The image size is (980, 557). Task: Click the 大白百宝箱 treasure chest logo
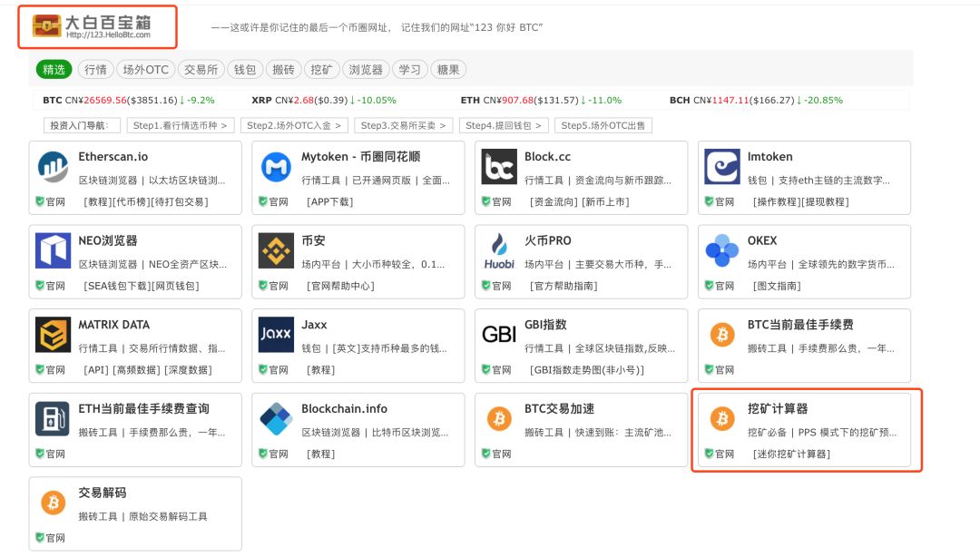[47, 25]
